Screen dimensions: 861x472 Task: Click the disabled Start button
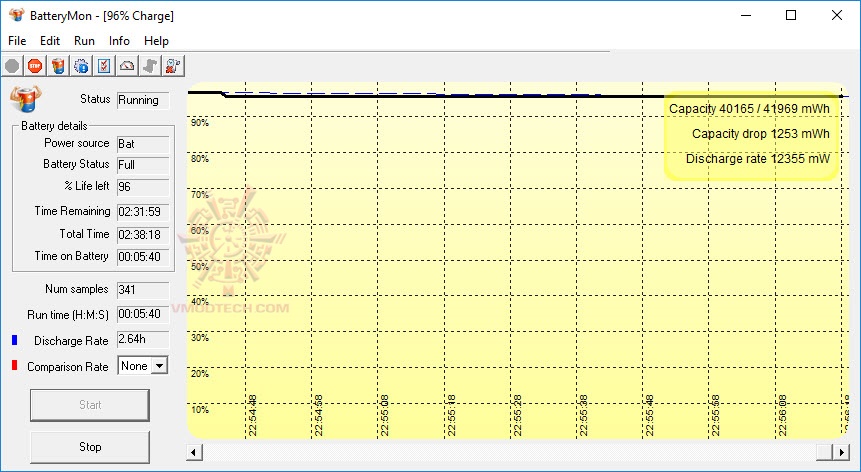[x=90, y=405]
